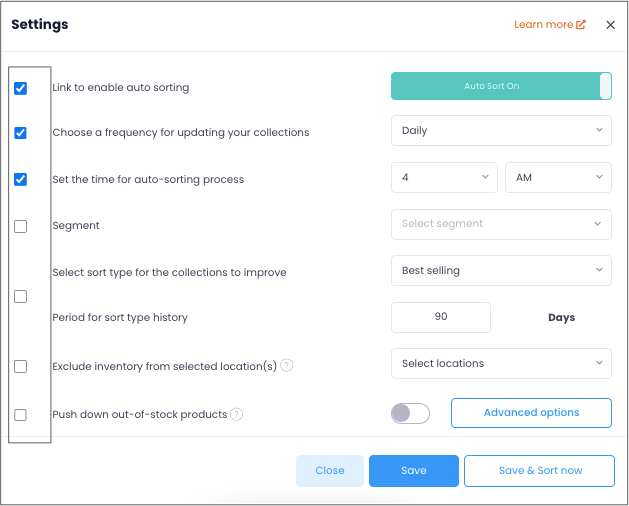Uncheck the Set the time checkbox
This screenshot has height=506, width=629.
coord(20,179)
